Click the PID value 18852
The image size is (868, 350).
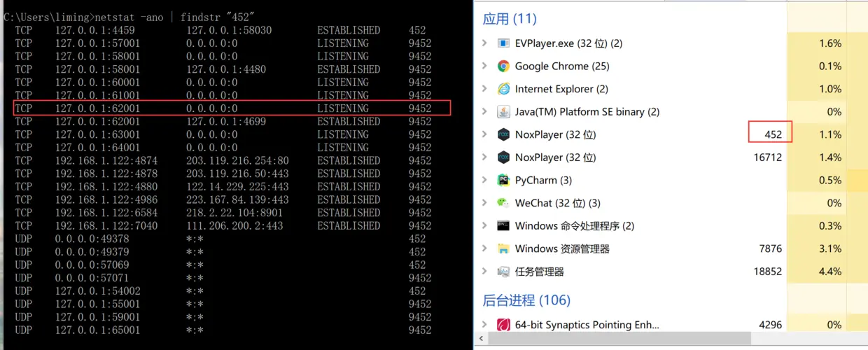(x=768, y=272)
